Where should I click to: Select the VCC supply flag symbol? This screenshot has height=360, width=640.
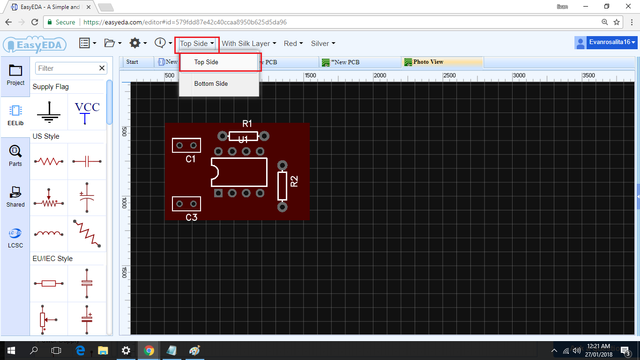(x=87, y=112)
